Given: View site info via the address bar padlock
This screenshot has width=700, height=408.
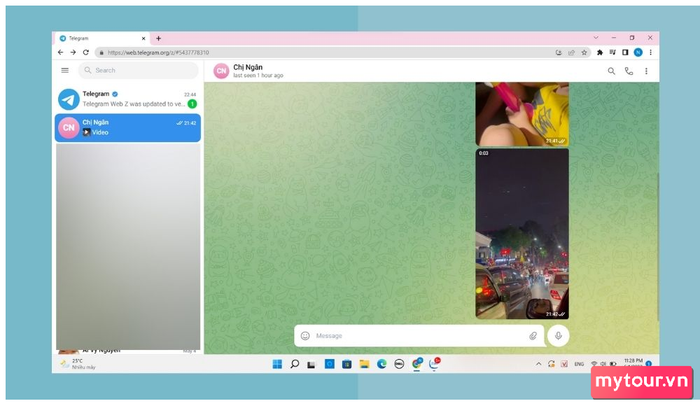Looking at the screenshot, I should [x=101, y=52].
